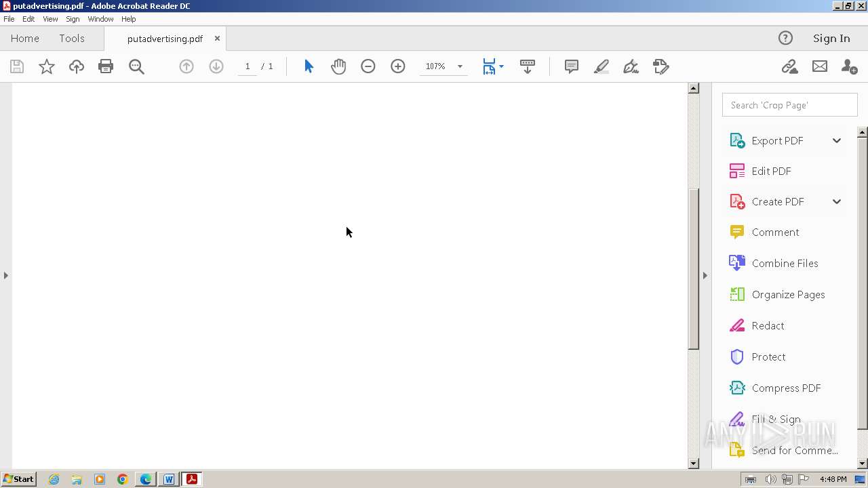Zoom in with the plus button
Image resolution: width=868 pixels, height=488 pixels.
point(398,66)
